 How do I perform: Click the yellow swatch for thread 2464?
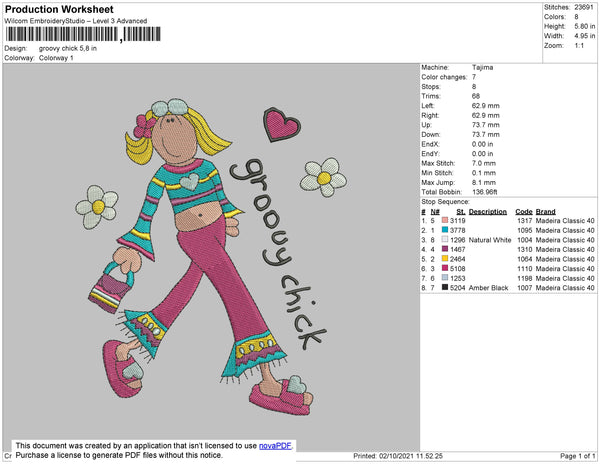445,259
